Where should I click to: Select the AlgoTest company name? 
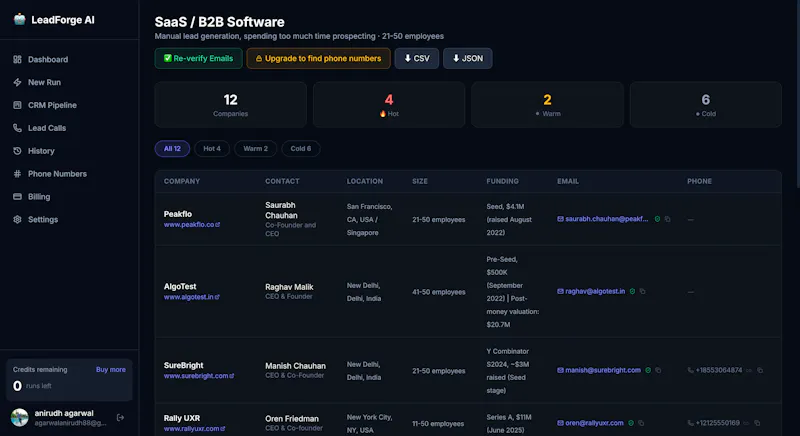coord(180,287)
